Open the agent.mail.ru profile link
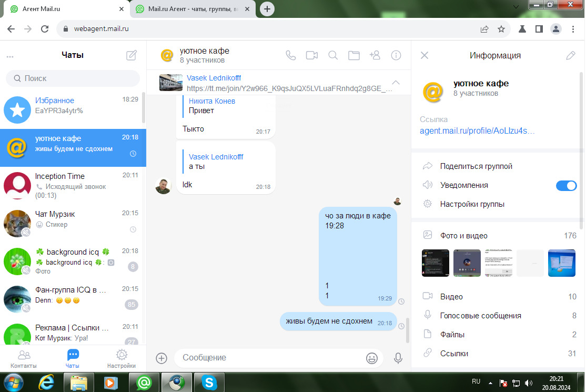This screenshot has height=392, width=586. pyautogui.click(x=477, y=131)
